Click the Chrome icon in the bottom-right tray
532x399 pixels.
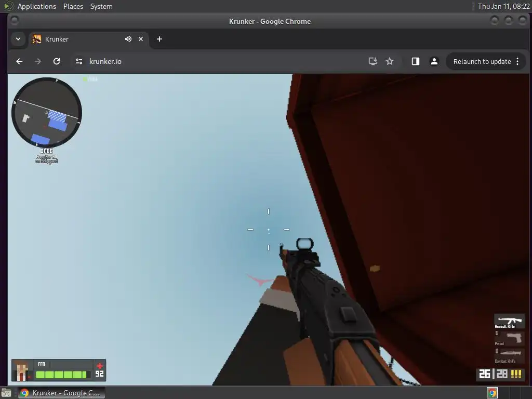(492, 393)
